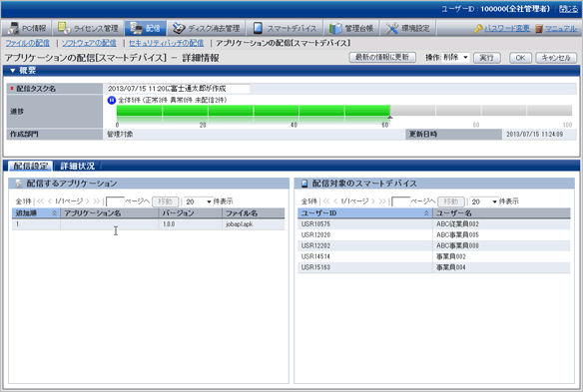The image size is (583, 392).
Task: Go to ファイルの配信 link
Action: [28, 43]
